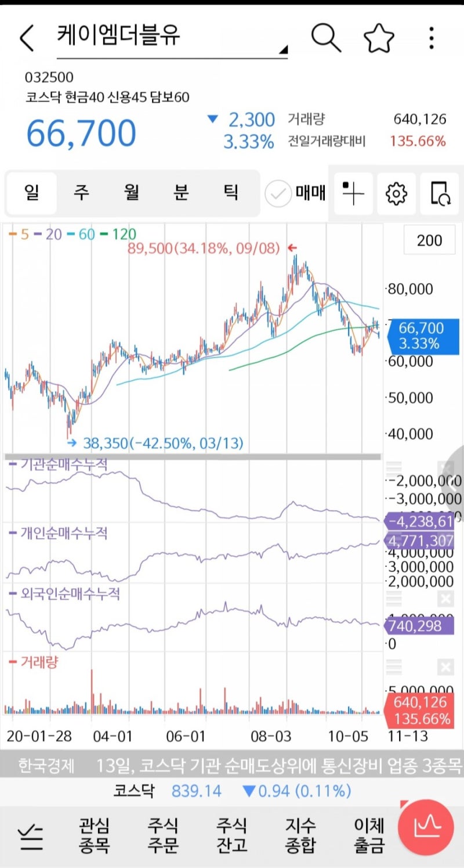Open the three-dot overflow menu
Screen dimensions: 464x868
[x=431, y=38]
